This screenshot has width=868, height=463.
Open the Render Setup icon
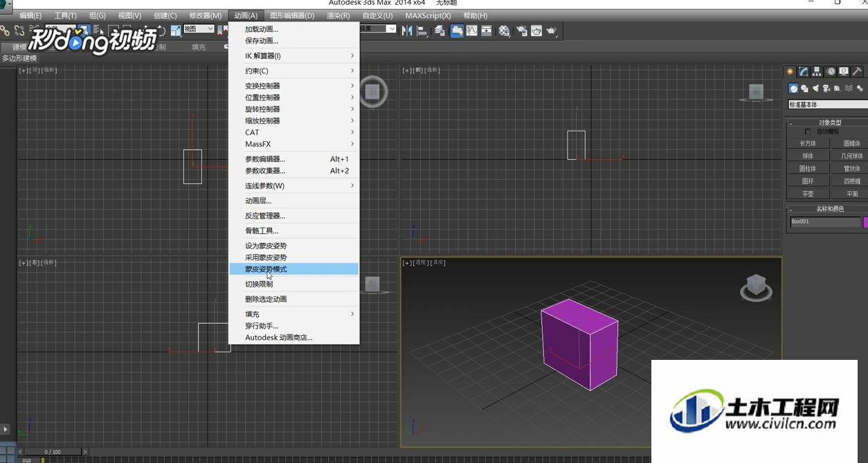[x=521, y=30]
